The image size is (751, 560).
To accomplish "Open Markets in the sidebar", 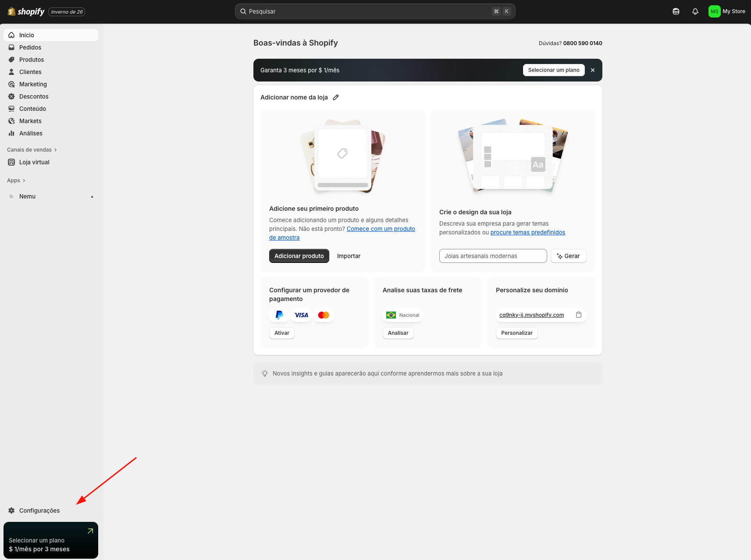I will point(51,121).
